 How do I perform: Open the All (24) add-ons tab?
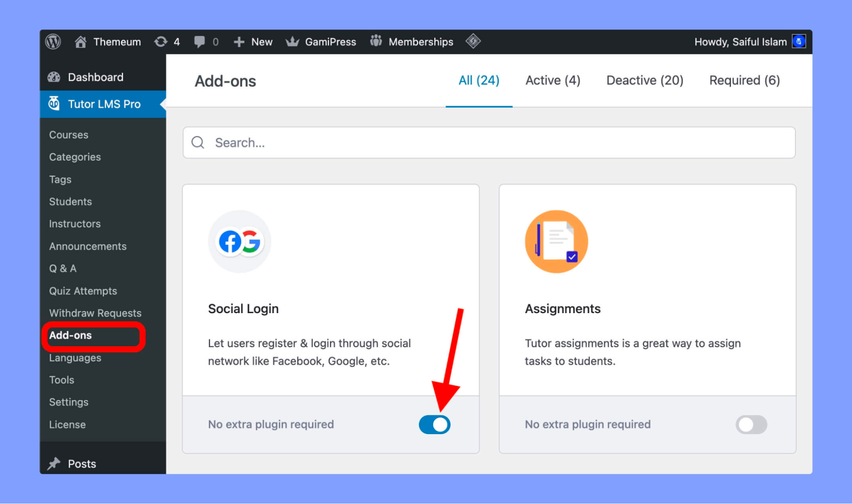click(478, 80)
